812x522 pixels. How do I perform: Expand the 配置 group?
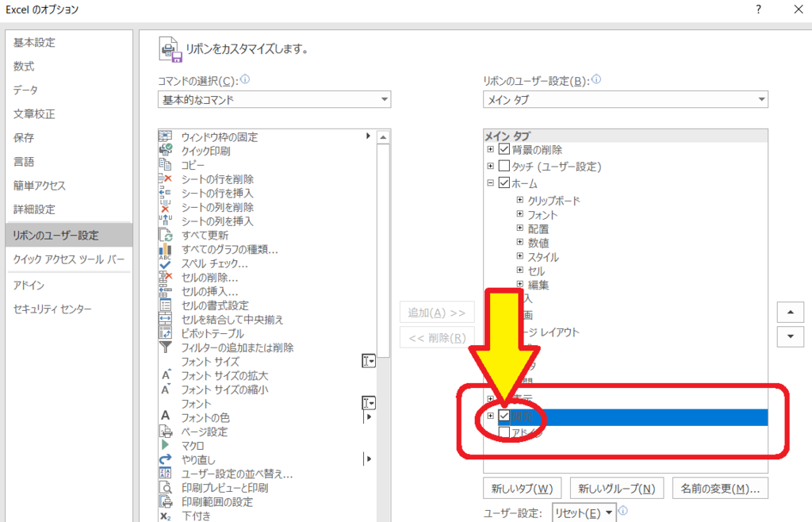click(x=519, y=228)
